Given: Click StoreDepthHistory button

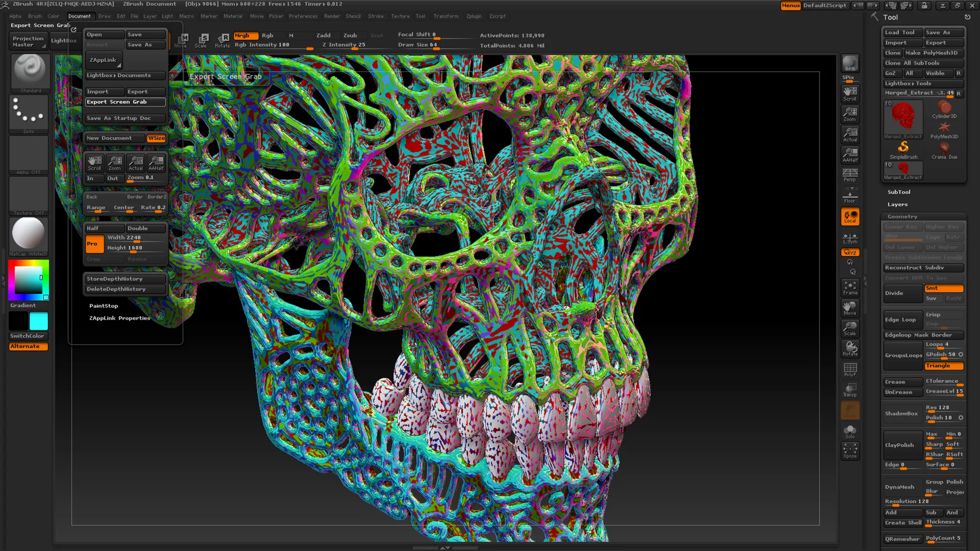Looking at the screenshot, I should [x=125, y=279].
